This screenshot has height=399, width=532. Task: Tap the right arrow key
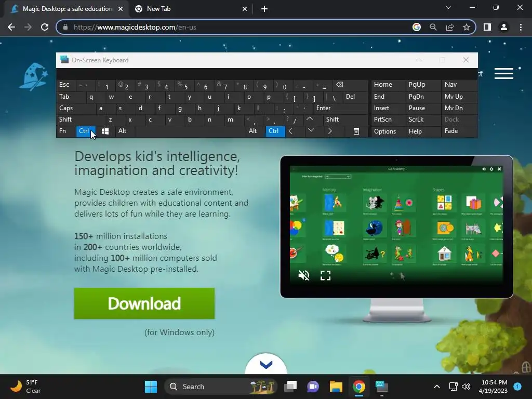click(x=329, y=131)
